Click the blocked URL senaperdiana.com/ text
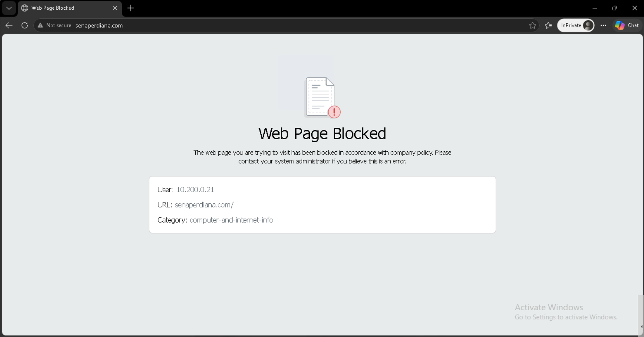This screenshot has width=644, height=337. point(204,205)
